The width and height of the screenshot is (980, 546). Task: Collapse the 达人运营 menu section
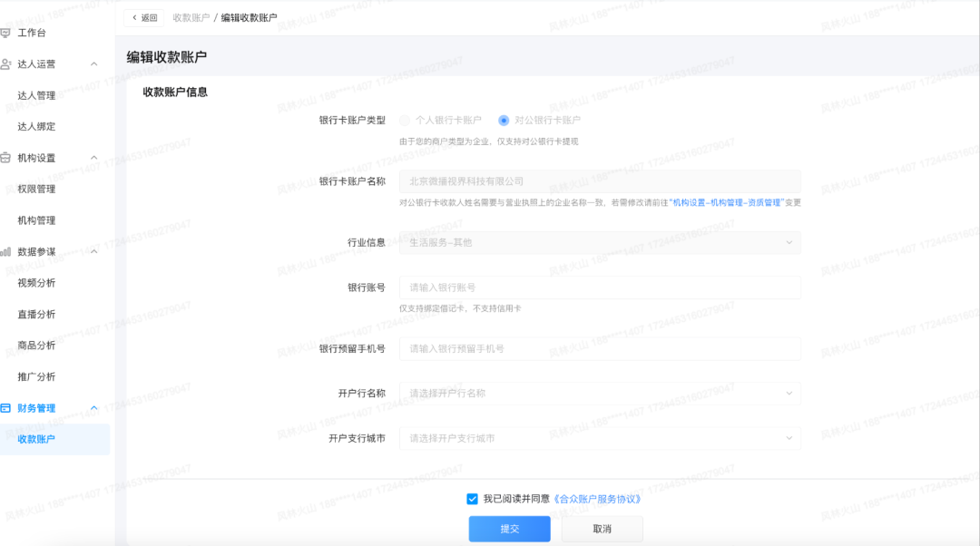point(94,64)
